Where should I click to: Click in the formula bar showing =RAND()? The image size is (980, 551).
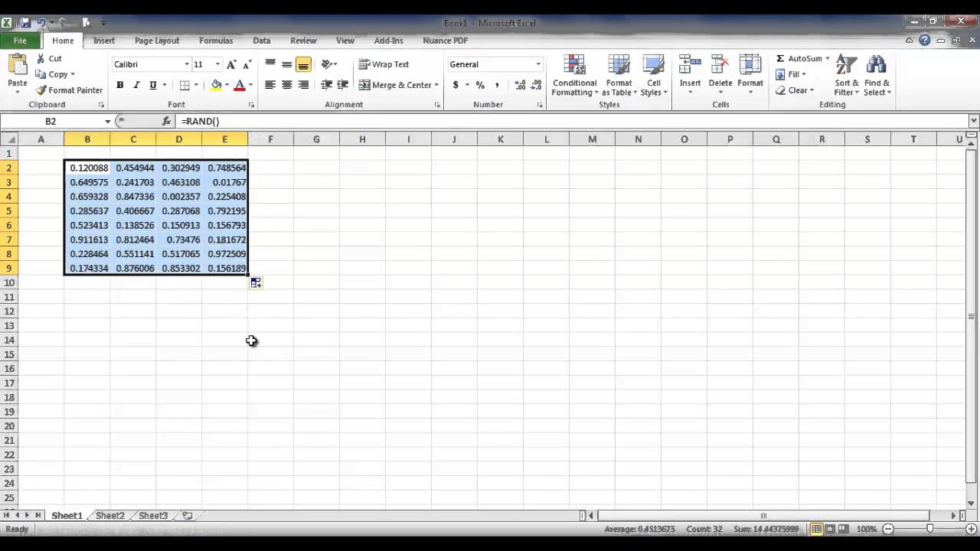pos(573,121)
